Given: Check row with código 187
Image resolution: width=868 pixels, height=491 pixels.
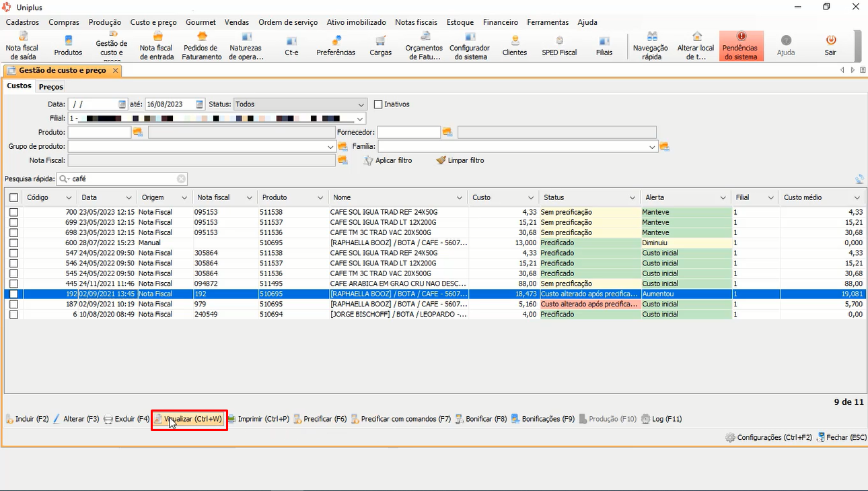Looking at the screenshot, I should pos(13,304).
